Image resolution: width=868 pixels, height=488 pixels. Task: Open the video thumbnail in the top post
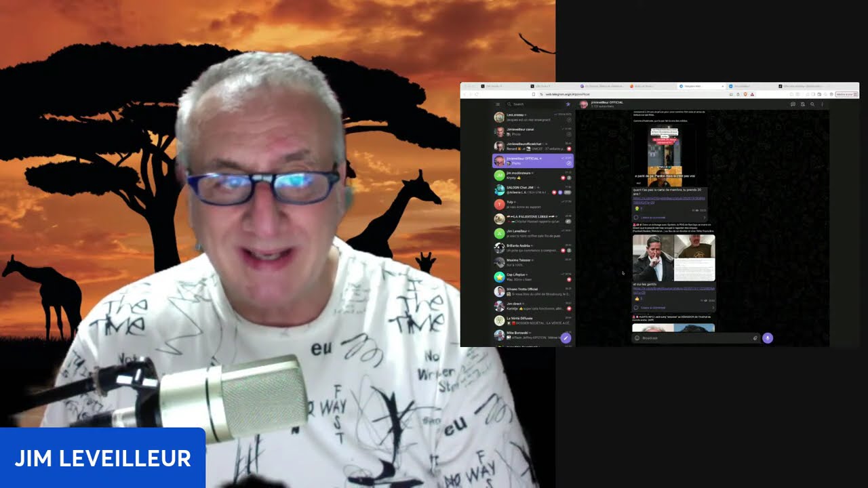[x=665, y=156]
